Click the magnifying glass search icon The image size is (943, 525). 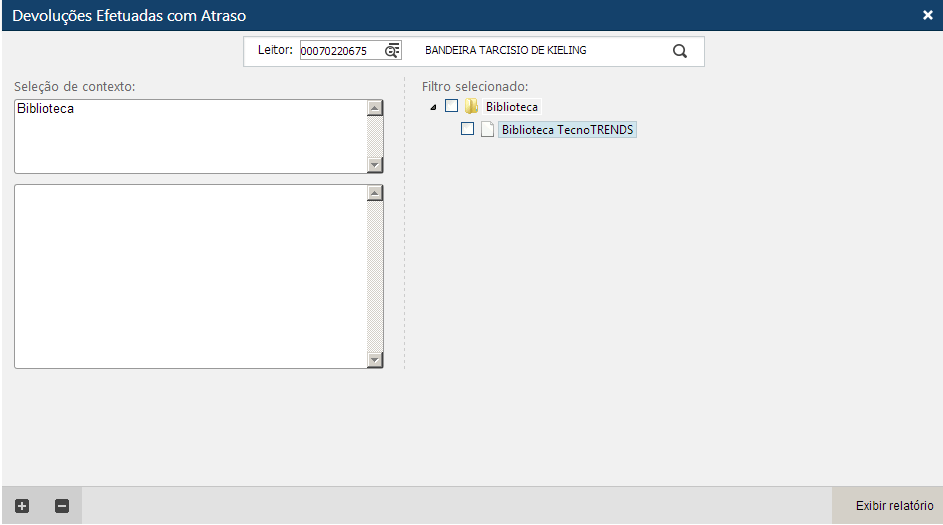[x=680, y=52]
